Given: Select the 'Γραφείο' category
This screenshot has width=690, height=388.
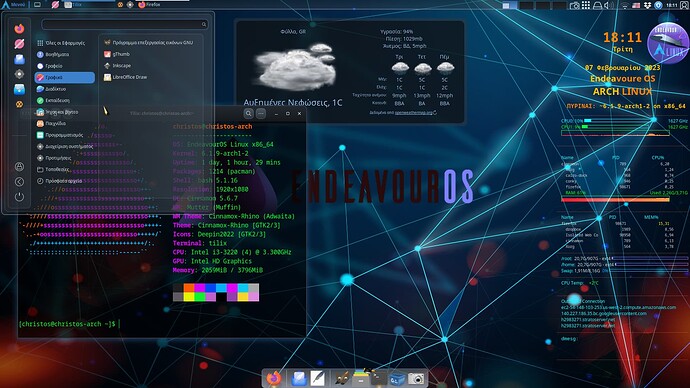Looking at the screenshot, I should pyautogui.click(x=64, y=66).
